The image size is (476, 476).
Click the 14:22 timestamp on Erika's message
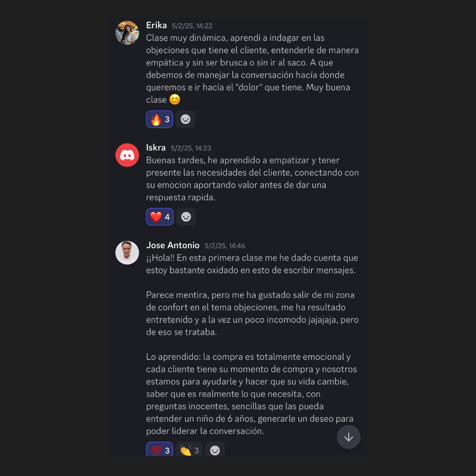coord(192,26)
